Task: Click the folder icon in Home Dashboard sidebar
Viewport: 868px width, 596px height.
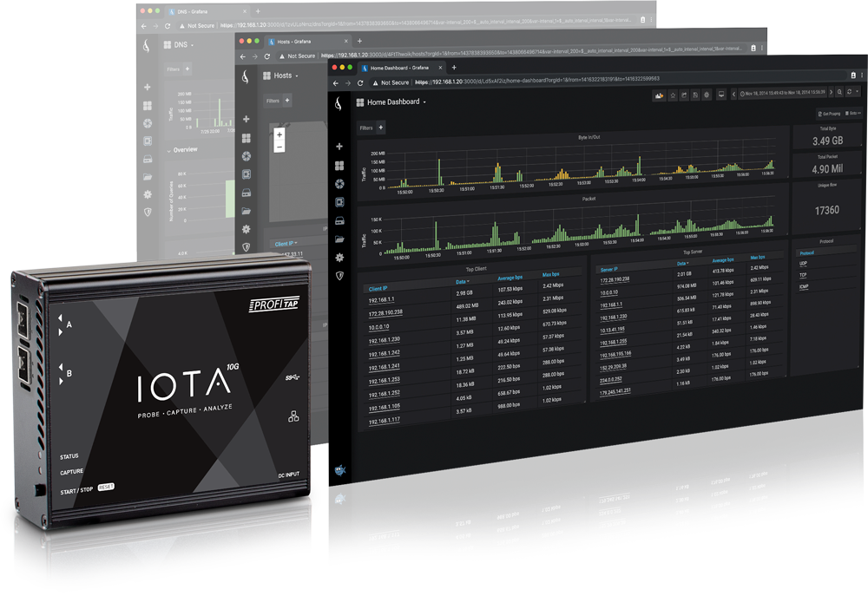Action: tap(340, 239)
